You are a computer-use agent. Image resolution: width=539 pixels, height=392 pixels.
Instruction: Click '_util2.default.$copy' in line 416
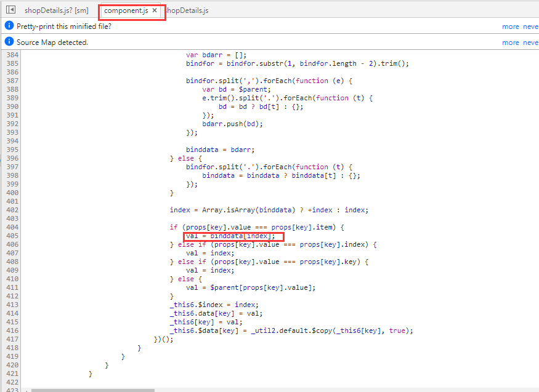[292, 330]
